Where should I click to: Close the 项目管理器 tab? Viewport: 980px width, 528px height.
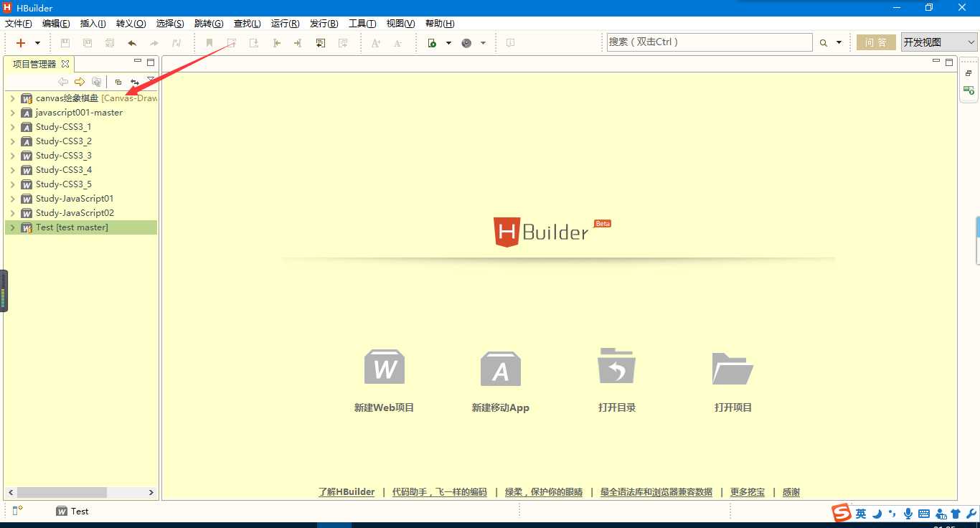pos(65,64)
